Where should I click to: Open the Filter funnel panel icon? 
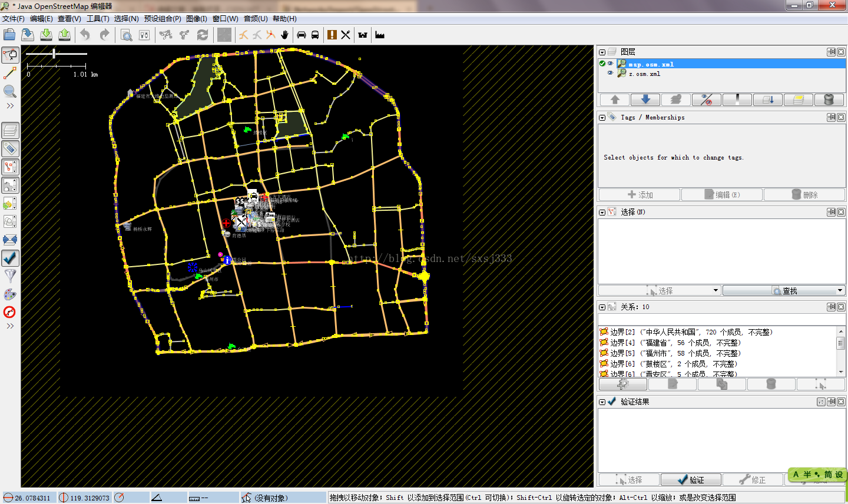(10, 276)
